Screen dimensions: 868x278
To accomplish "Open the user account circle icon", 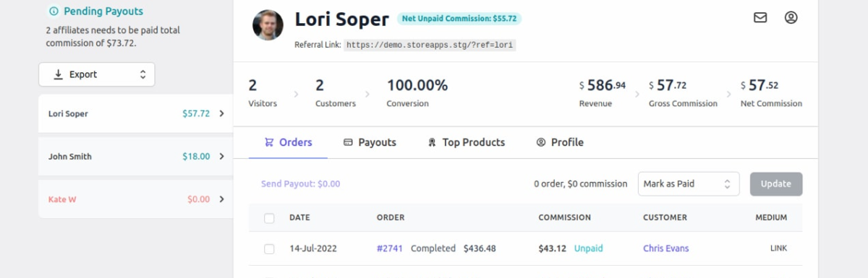I will pyautogui.click(x=791, y=17).
